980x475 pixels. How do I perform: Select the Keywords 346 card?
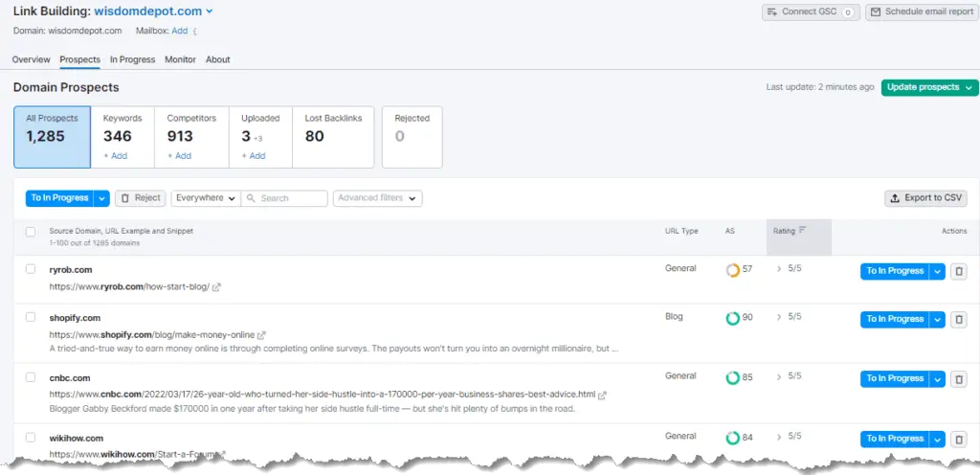tap(122, 137)
